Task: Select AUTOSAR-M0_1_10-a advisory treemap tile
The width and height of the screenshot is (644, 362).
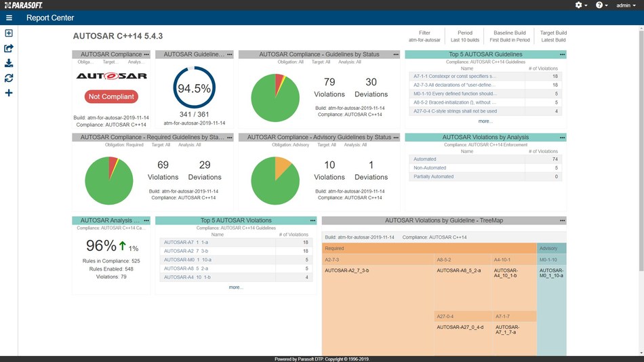Action: 552,310
